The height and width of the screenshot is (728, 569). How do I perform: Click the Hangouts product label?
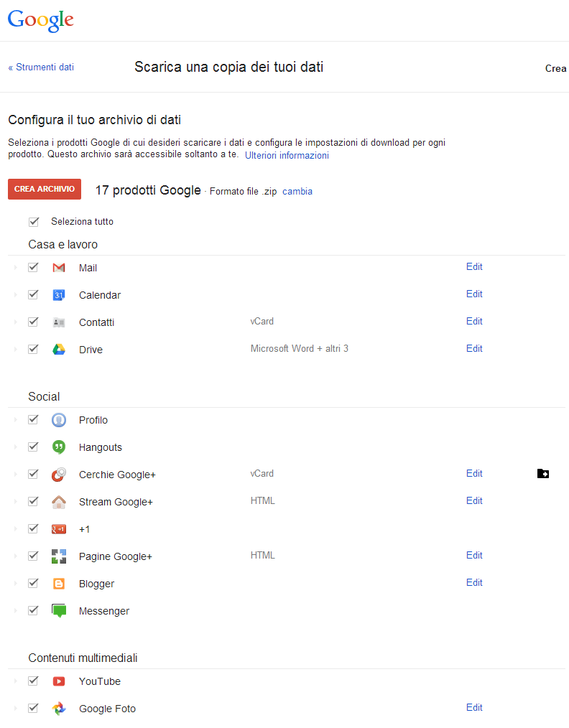pos(101,447)
